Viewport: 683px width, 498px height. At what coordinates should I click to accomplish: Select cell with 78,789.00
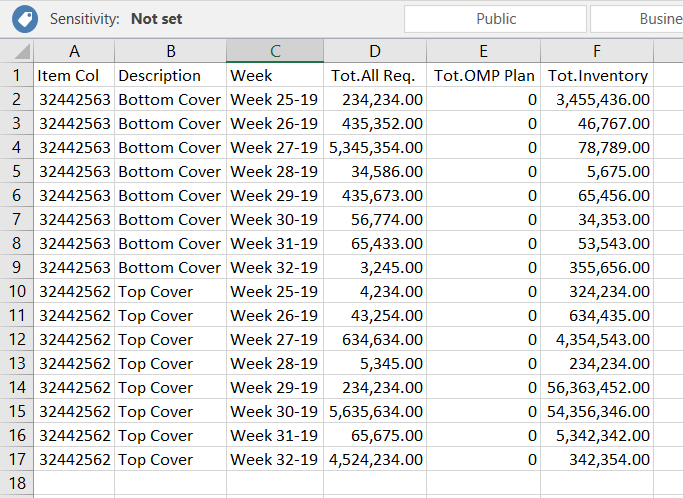(597, 147)
